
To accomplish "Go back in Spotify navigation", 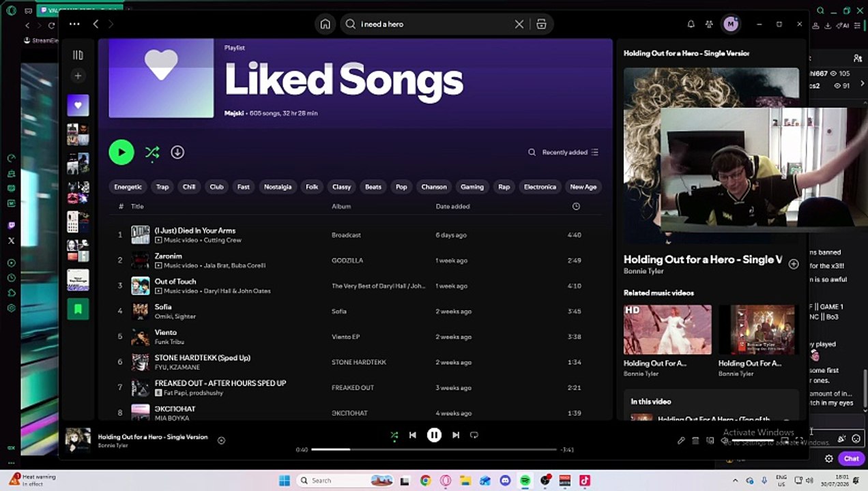I will coord(96,24).
